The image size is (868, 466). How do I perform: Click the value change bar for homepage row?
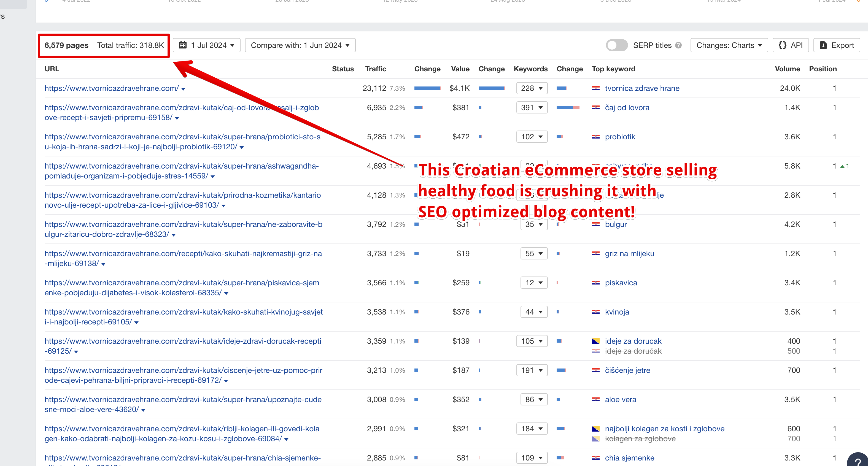(x=491, y=88)
